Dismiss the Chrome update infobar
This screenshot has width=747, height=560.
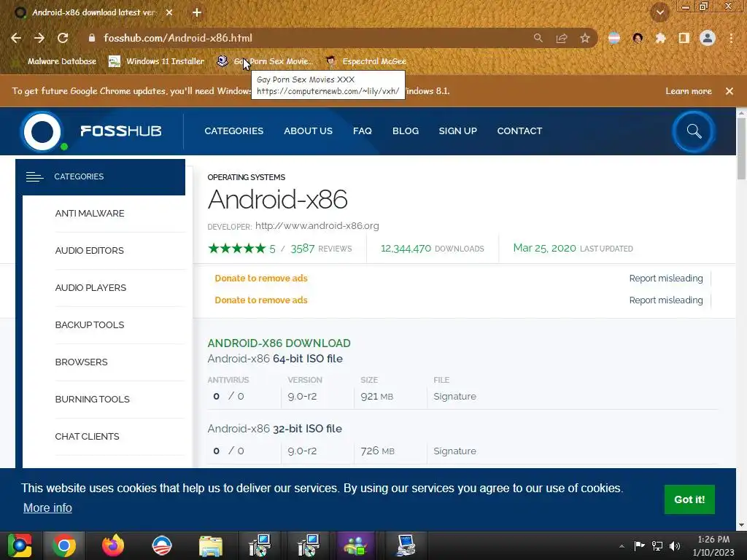pyautogui.click(x=729, y=91)
